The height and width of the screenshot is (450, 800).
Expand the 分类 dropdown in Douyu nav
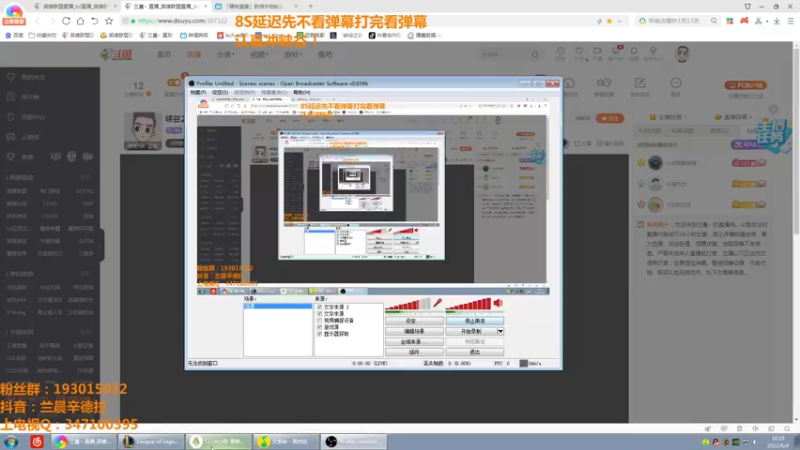(225, 54)
